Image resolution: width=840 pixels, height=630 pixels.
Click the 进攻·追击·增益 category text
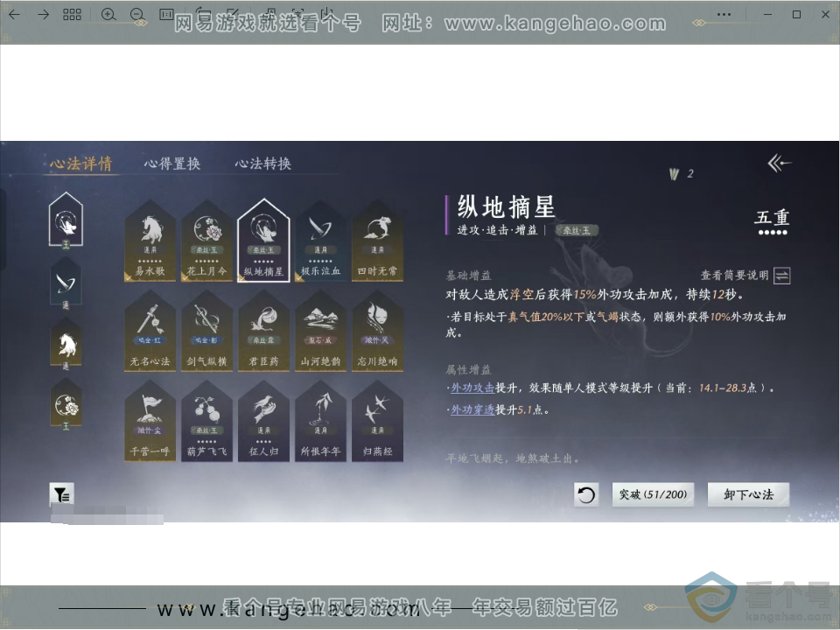tap(497, 230)
